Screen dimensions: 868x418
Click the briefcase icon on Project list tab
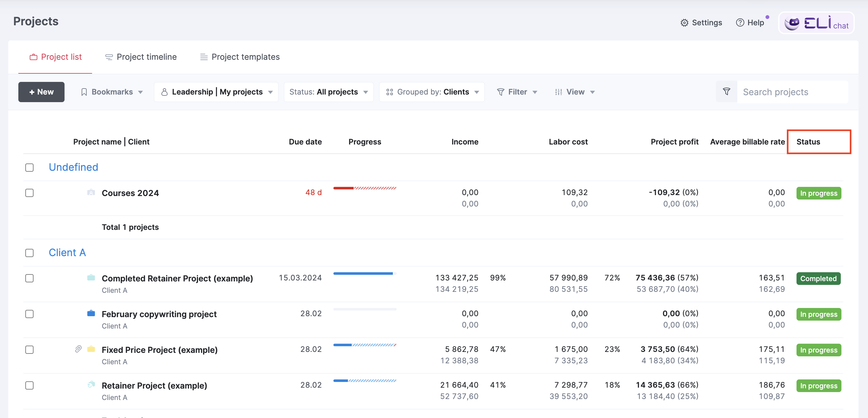tap(33, 57)
